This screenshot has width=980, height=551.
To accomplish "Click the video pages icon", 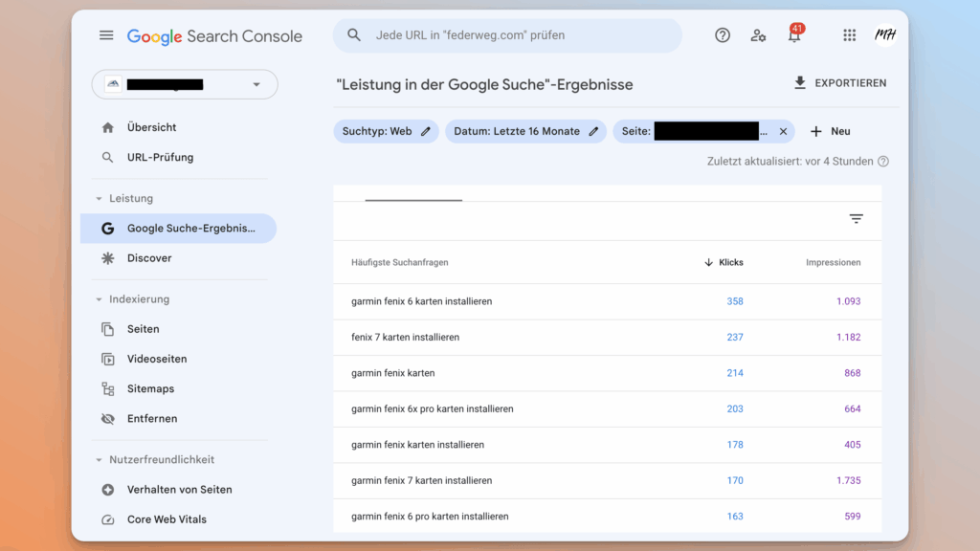I will pyautogui.click(x=107, y=360).
